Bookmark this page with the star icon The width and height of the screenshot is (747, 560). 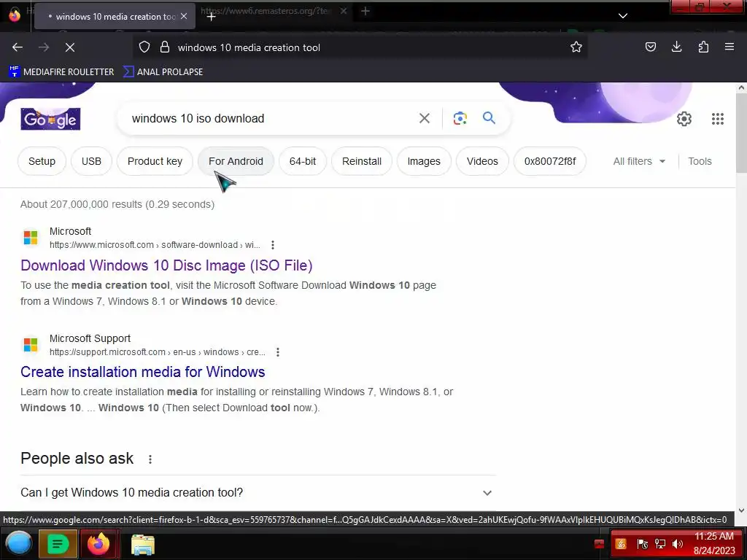[x=576, y=47]
